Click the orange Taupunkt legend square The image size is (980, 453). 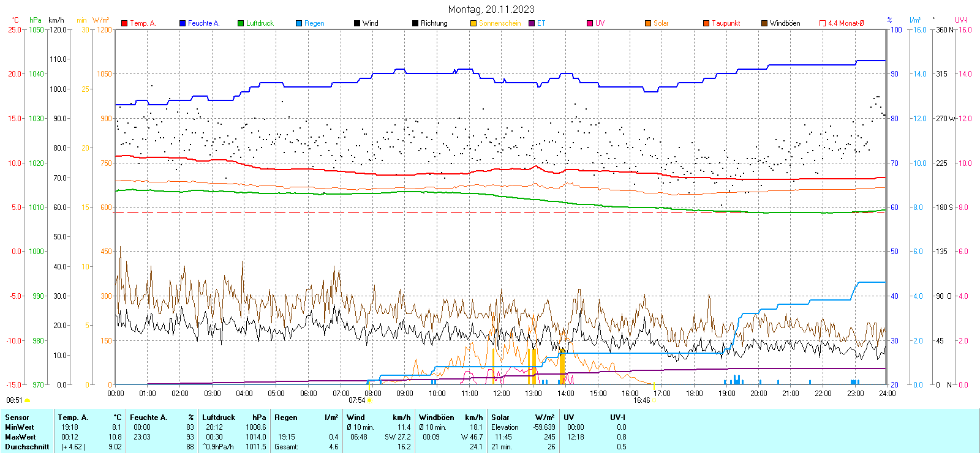pos(706,23)
